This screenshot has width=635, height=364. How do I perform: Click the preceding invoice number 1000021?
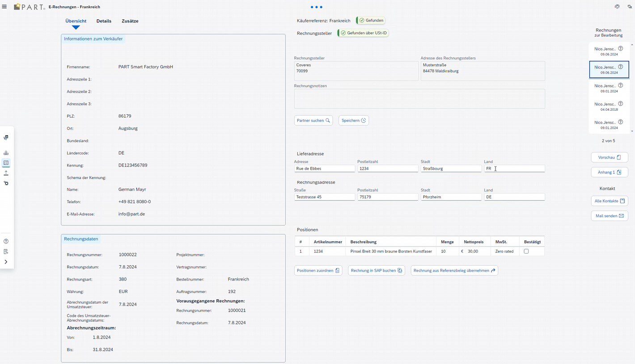(x=237, y=310)
